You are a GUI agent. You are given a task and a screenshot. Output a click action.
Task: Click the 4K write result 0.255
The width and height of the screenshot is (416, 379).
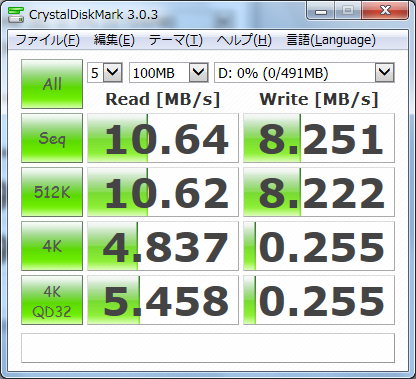(x=319, y=246)
